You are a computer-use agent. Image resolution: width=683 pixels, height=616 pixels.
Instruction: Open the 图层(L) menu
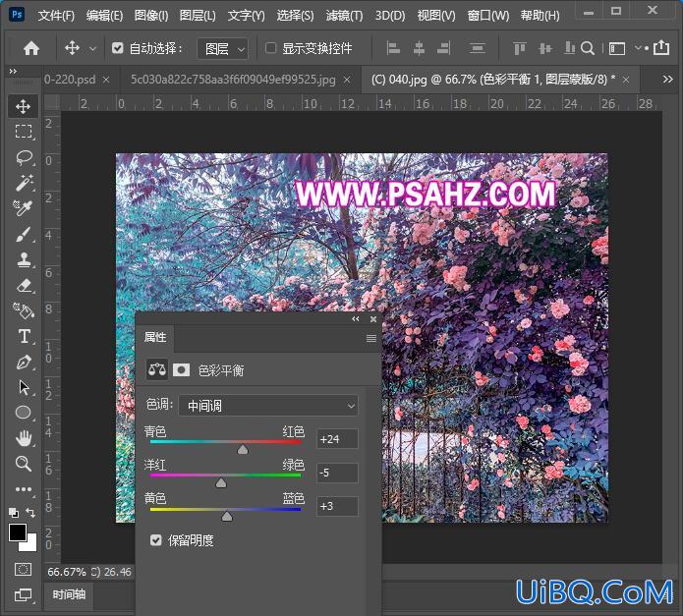198,16
